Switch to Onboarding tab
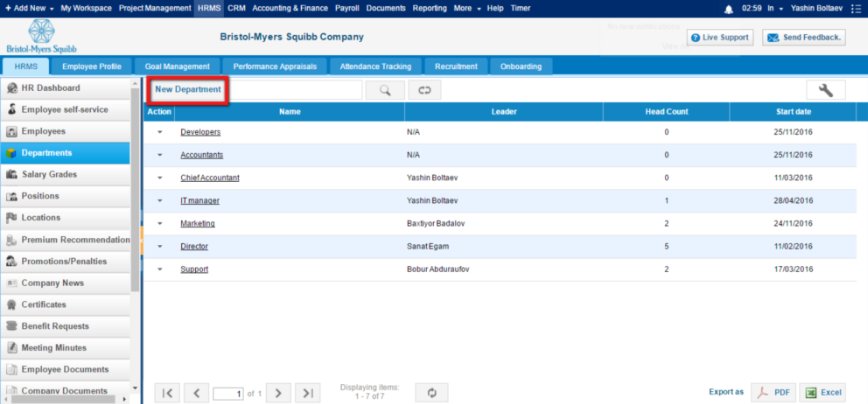This screenshot has width=868, height=404. (521, 67)
